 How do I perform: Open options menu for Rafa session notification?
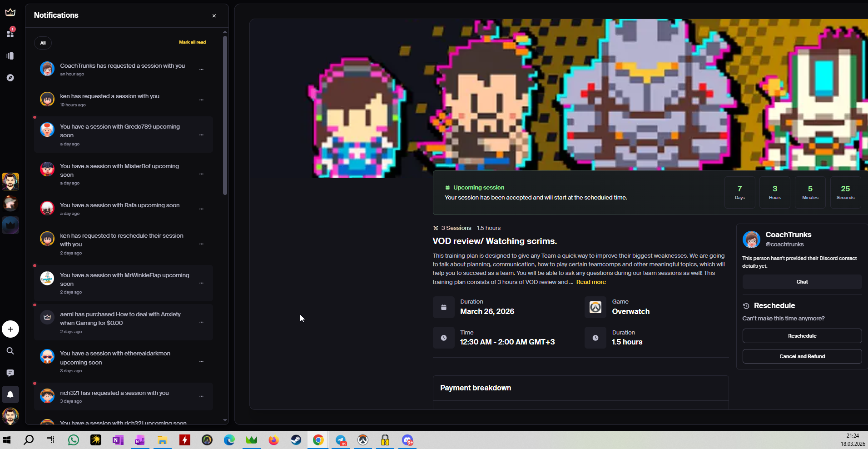201,209
